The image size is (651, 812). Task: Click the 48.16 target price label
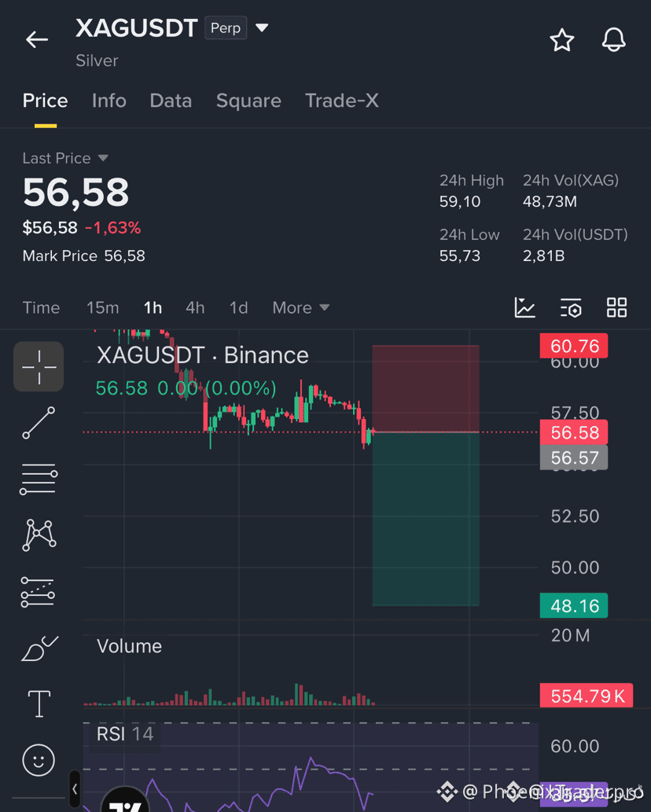pos(574,605)
